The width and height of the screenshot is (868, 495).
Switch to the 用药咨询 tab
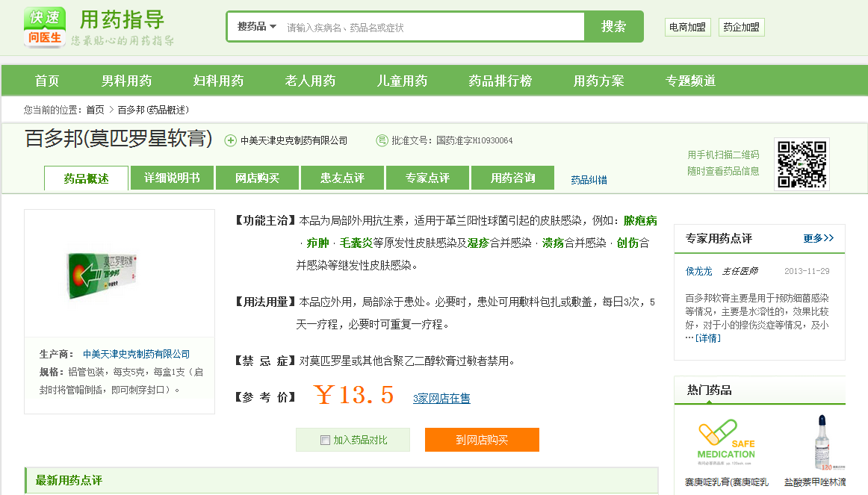pos(512,178)
